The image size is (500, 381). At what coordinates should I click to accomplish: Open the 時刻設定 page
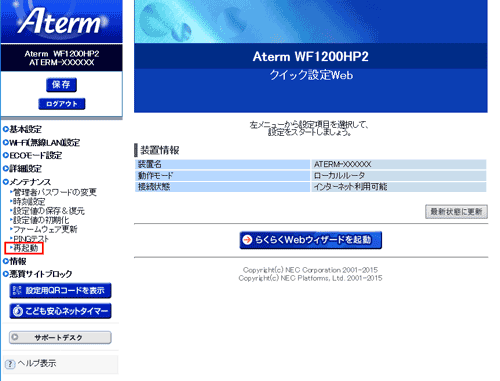click(x=28, y=202)
